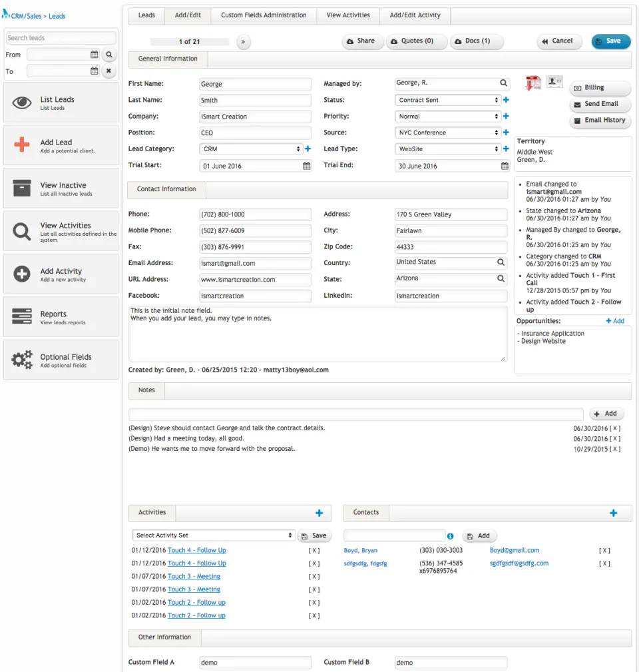Image resolution: width=639 pixels, height=672 pixels.
Task: Click the Optional Fields gears icon
Action: [22, 360]
